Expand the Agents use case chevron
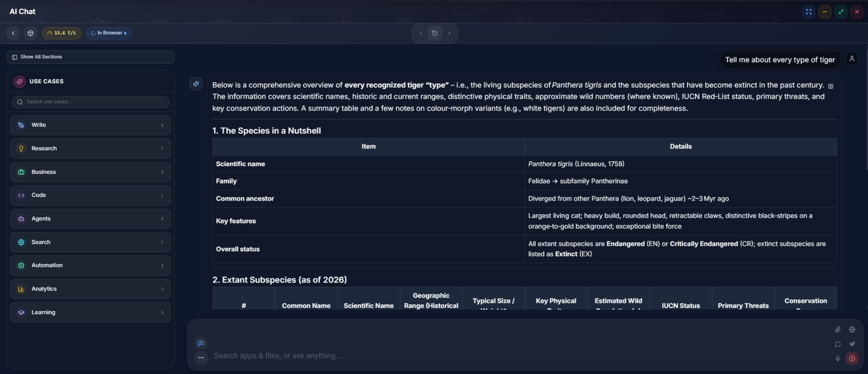Image resolution: width=868 pixels, height=374 pixels. tap(162, 219)
